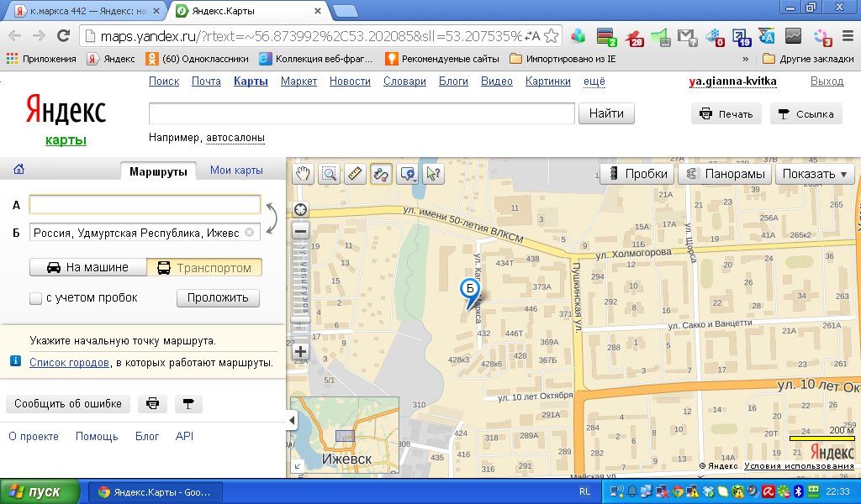Collapse the Ижевск overview minimap
This screenshot has width=861, height=504.
tap(297, 466)
